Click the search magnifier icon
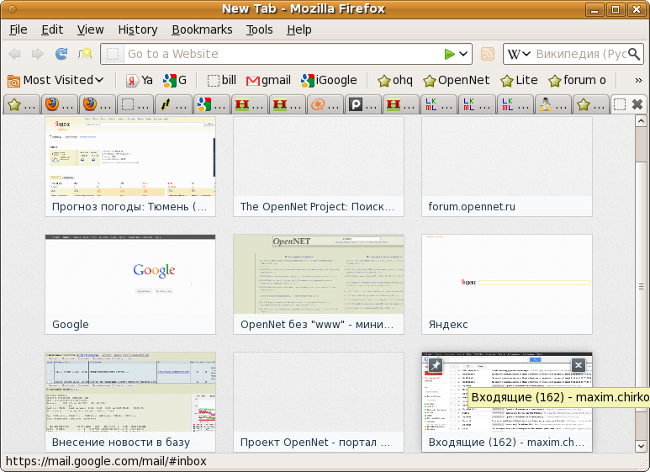The height and width of the screenshot is (472, 650). coord(634,54)
